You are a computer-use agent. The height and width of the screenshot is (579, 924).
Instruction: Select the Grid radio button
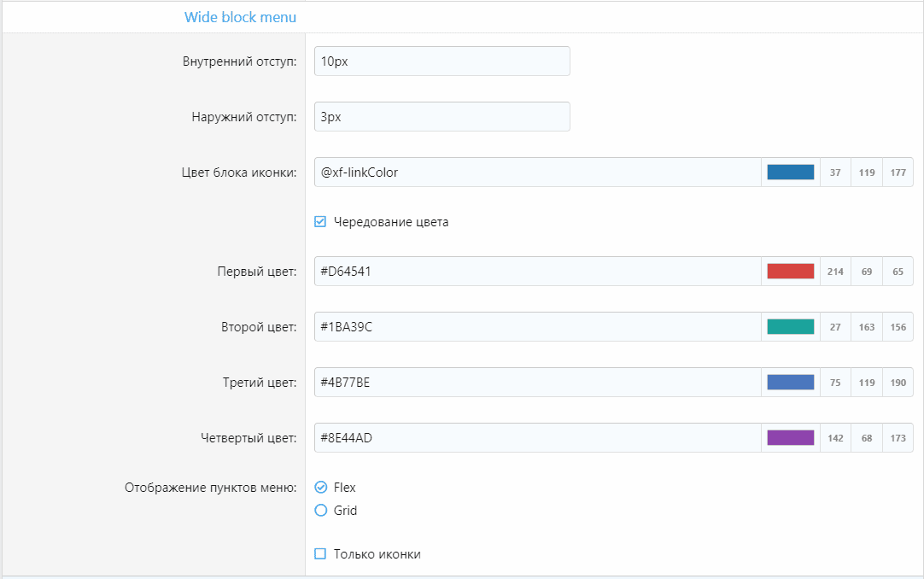pos(321,511)
